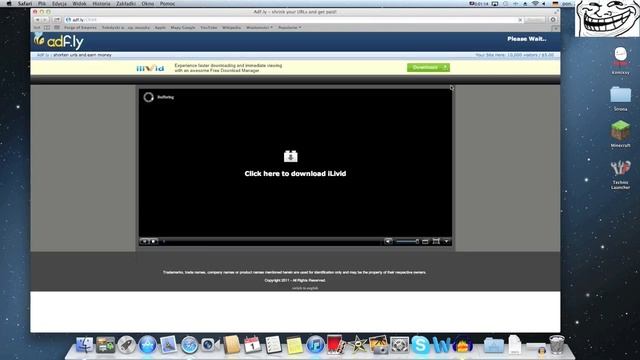Toggle fullscreen in the video player
The width and height of the screenshot is (640, 360).
tap(436, 241)
